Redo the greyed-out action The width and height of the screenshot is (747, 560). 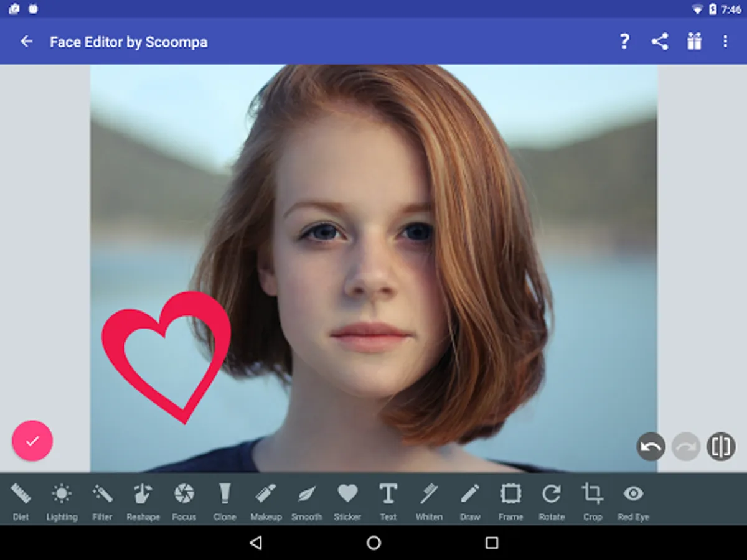pyautogui.click(x=686, y=447)
